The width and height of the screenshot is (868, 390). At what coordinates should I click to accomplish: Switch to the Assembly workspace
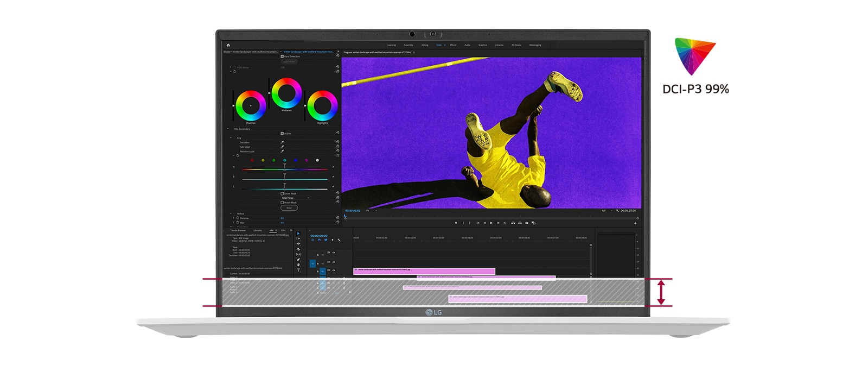tap(409, 45)
